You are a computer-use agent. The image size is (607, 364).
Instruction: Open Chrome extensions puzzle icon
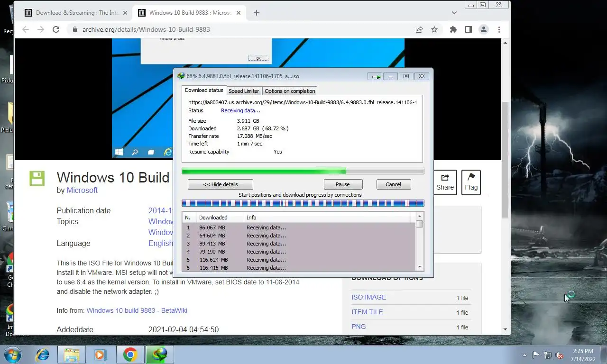point(453,29)
